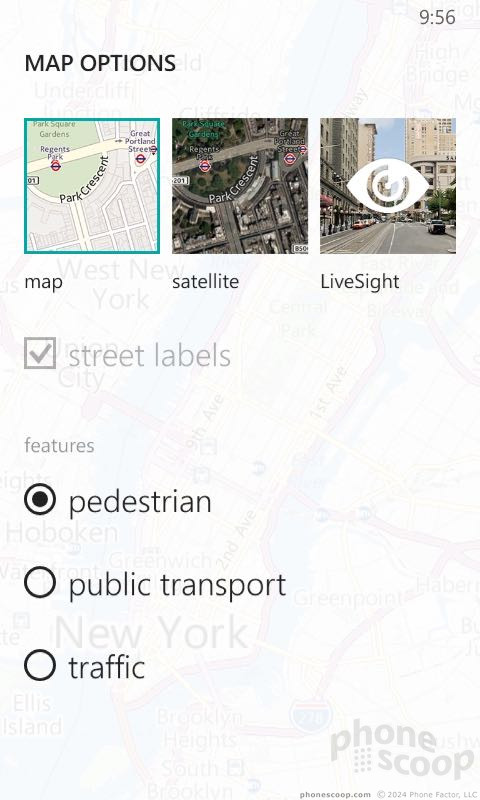Click the Regents Park tube icon on map thumbnail

pos(56,166)
